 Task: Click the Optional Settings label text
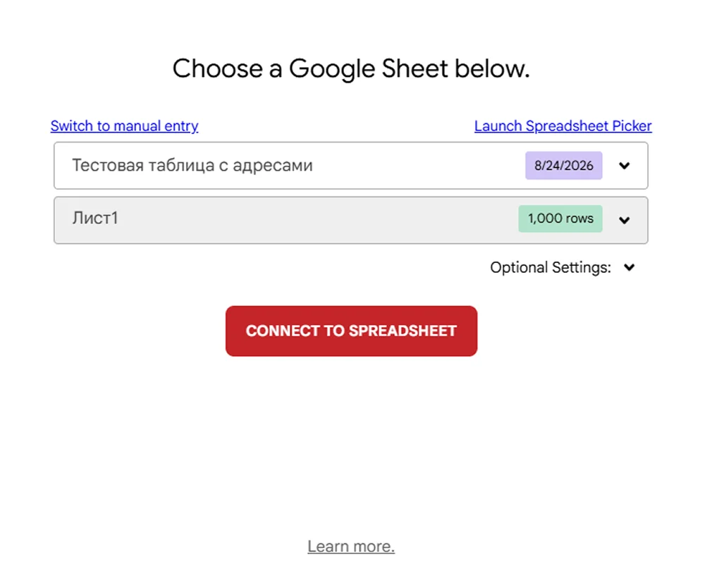click(x=551, y=267)
